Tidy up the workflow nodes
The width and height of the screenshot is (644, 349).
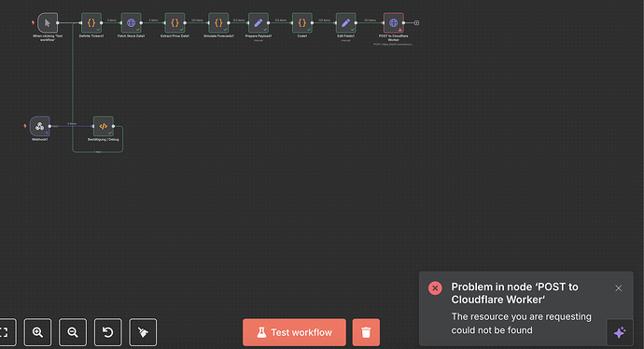coord(143,332)
